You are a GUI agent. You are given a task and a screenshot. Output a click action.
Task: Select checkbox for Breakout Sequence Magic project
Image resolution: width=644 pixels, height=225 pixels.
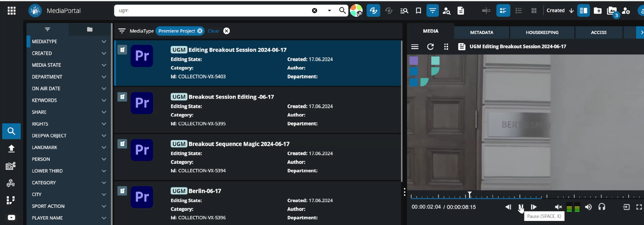click(x=122, y=144)
